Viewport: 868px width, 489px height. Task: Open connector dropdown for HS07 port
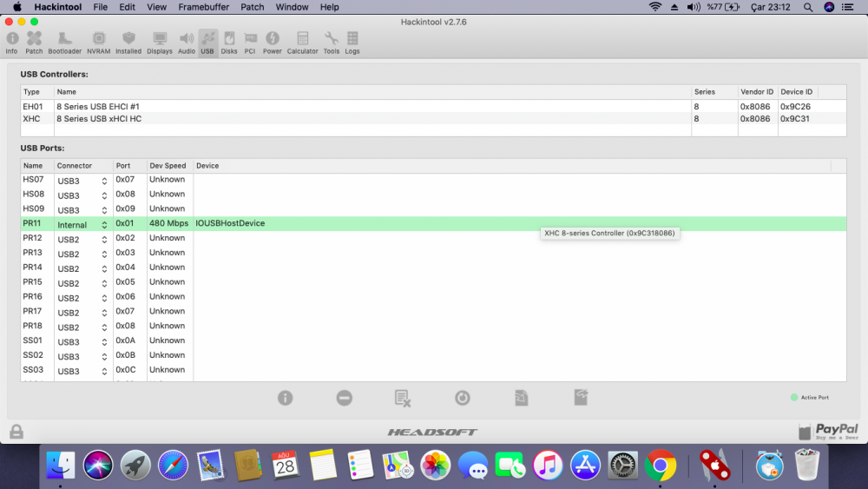(x=104, y=181)
